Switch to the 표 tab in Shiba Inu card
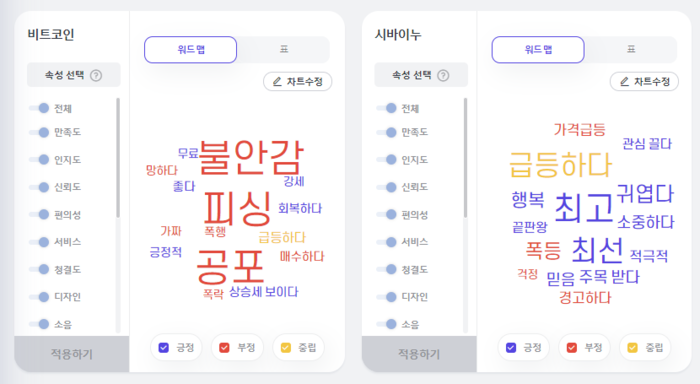Screen dimensions: 700x384 [631, 49]
